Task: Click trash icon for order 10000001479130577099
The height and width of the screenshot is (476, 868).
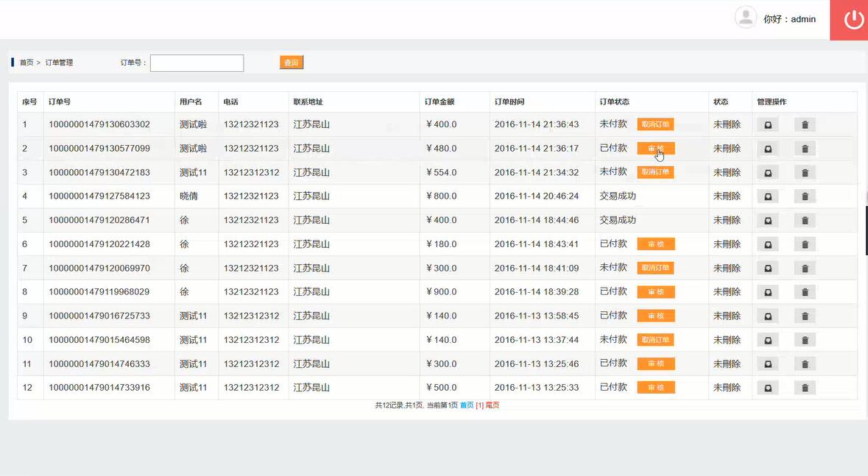Action: click(x=805, y=149)
